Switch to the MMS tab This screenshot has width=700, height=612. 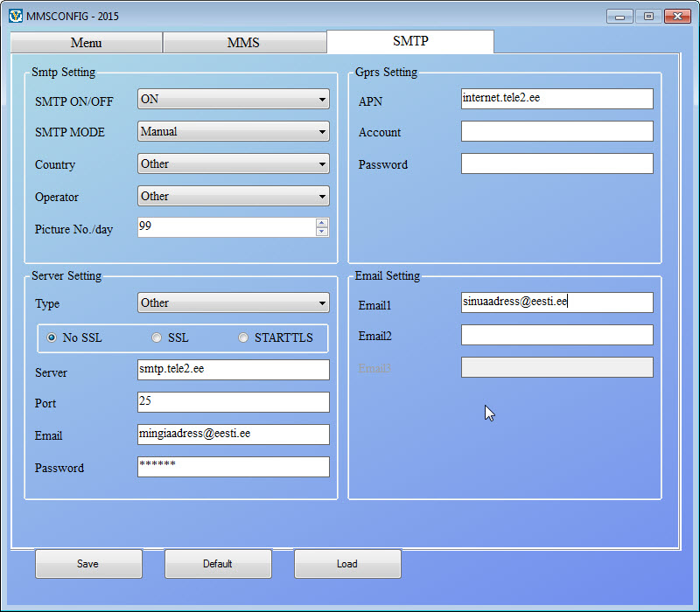click(x=243, y=43)
